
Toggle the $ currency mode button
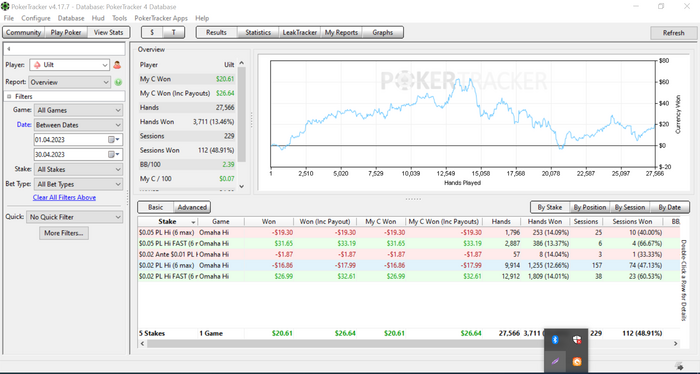(x=152, y=33)
